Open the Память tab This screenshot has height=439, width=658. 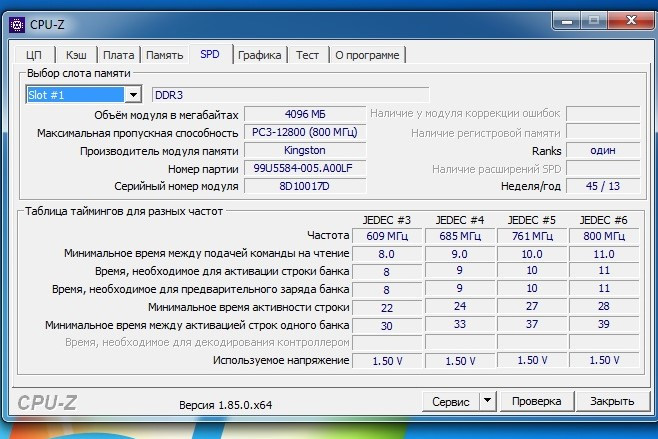coord(164,55)
